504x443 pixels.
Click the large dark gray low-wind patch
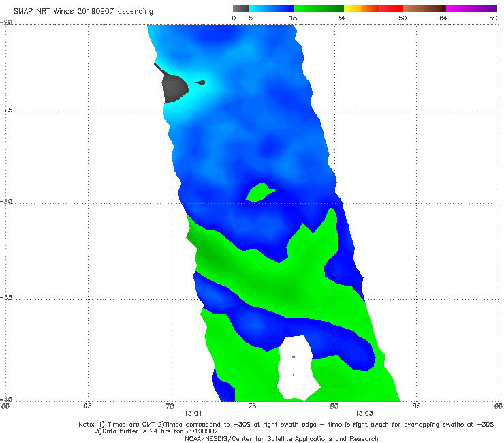click(174, 89)
